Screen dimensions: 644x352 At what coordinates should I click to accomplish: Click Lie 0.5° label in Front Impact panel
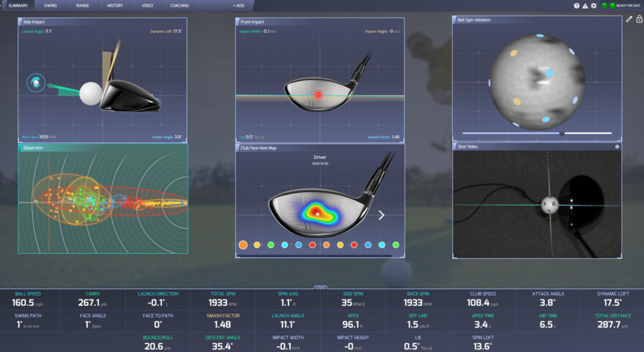252,137
